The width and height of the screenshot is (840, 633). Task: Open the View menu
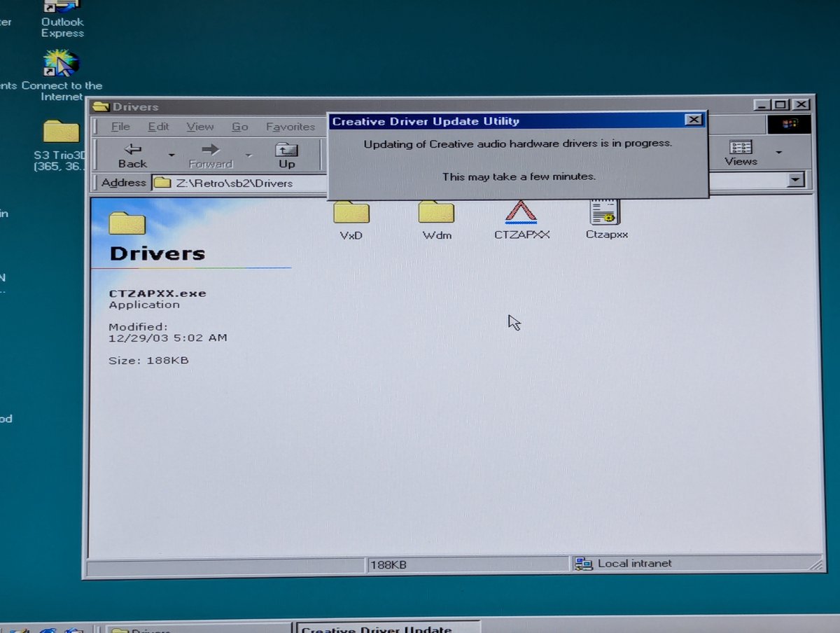point(199,127)
